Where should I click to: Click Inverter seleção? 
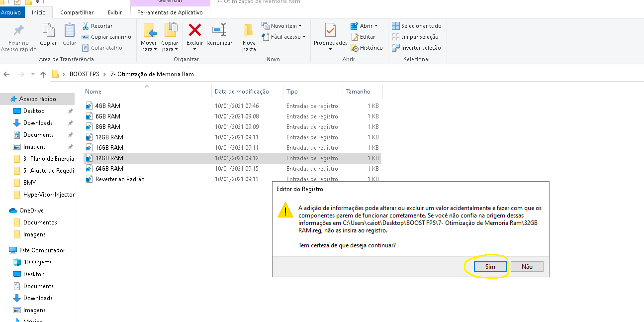pyautogui.click(x=416, y=48)
